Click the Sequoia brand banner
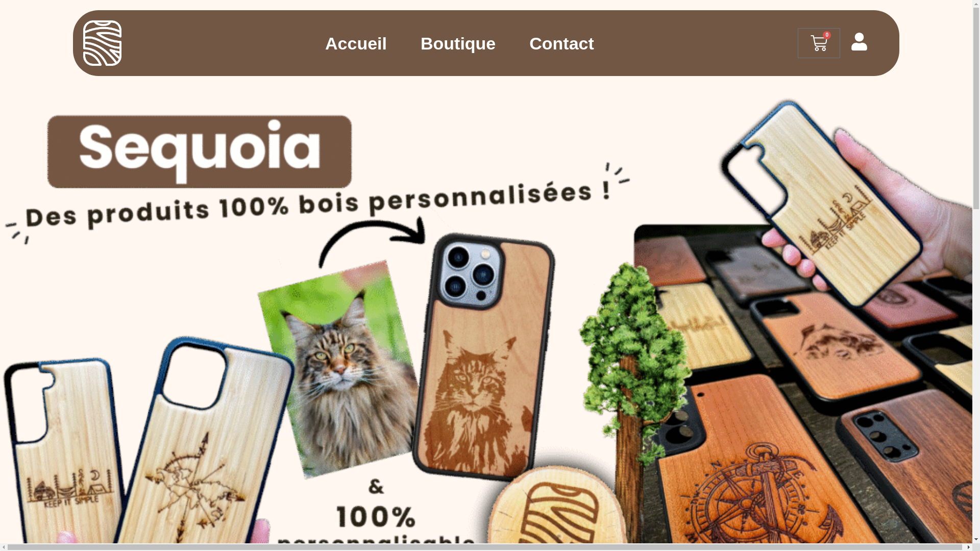Viewport: 980px width, 551px height. tap(199, 152)
